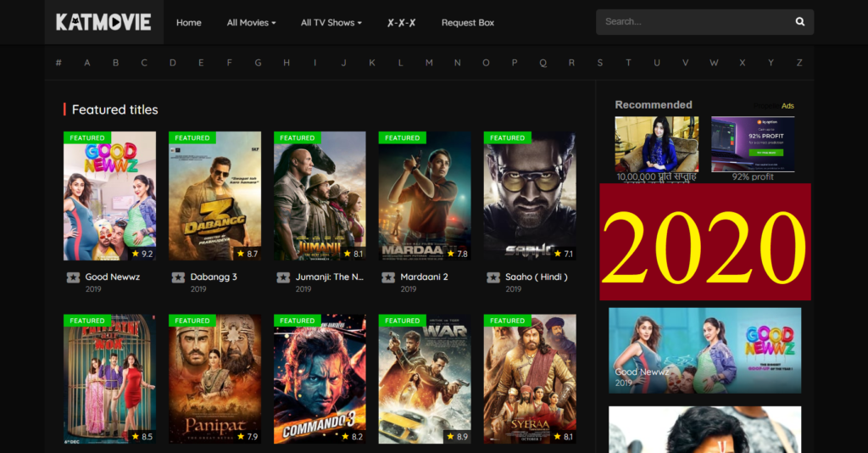Filter titles starting with letter P

point(515,63)
